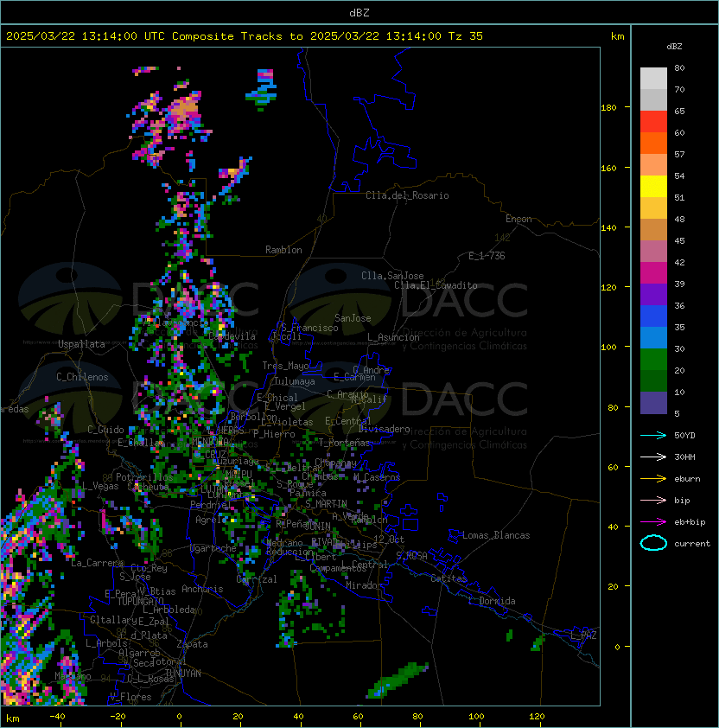Click the pink bip arrow in legend
The image size is (719, 728).
coord(653,501)
